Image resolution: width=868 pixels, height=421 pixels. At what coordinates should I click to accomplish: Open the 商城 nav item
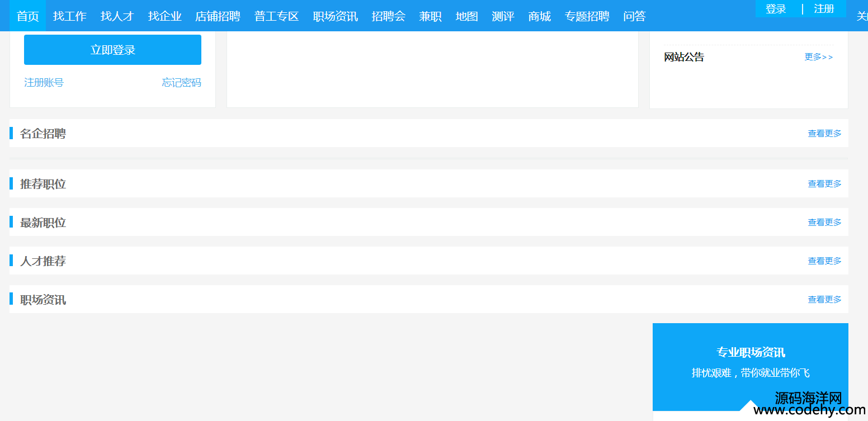coord(540,16)
